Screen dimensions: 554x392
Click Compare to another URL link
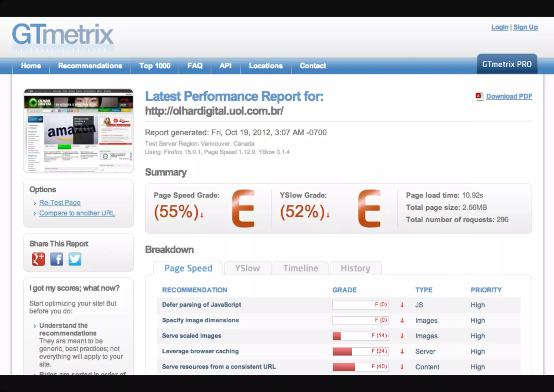click(x=77, y=213)
